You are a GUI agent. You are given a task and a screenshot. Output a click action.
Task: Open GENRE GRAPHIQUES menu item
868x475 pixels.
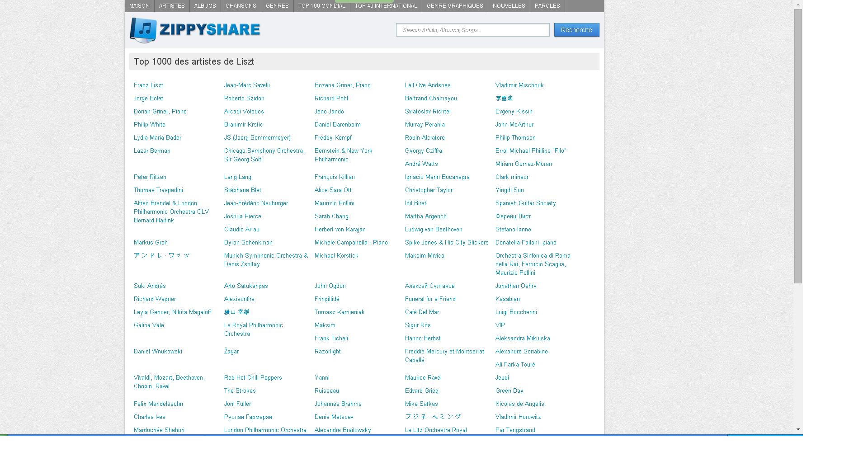click(x=455, y=6)
